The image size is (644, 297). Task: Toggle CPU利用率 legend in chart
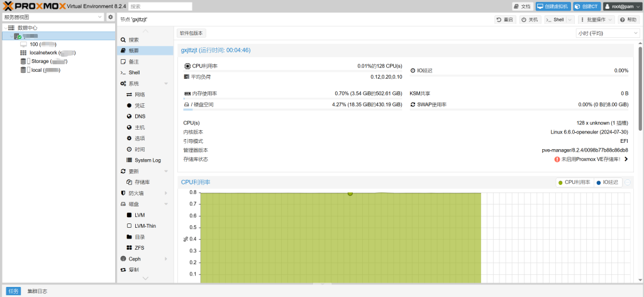tap(574, 182)
